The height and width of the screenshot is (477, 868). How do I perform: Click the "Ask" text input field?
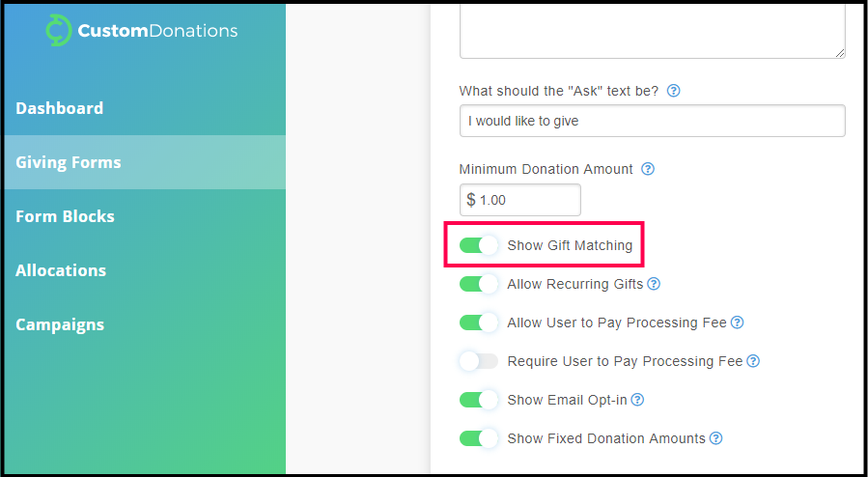(x=652, y=121)
